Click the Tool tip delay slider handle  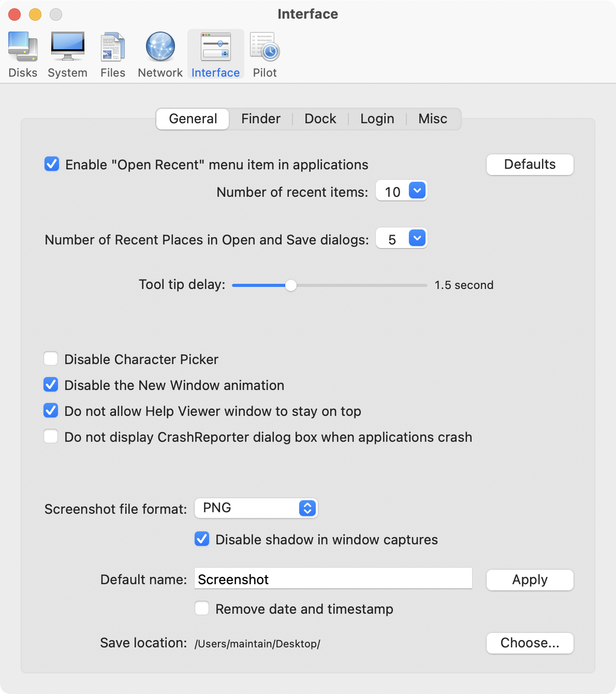pyautogui.click(x=291, y=285)
